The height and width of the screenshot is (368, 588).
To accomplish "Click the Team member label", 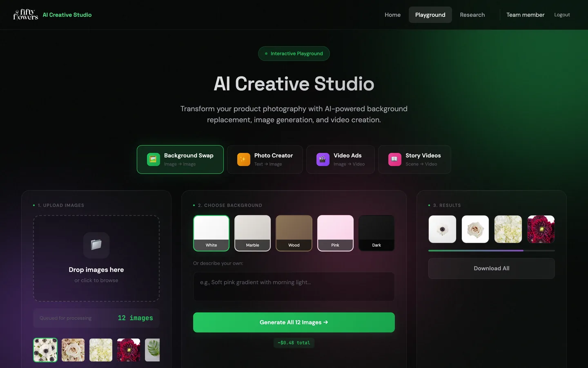I will click(x=526, y=15).
